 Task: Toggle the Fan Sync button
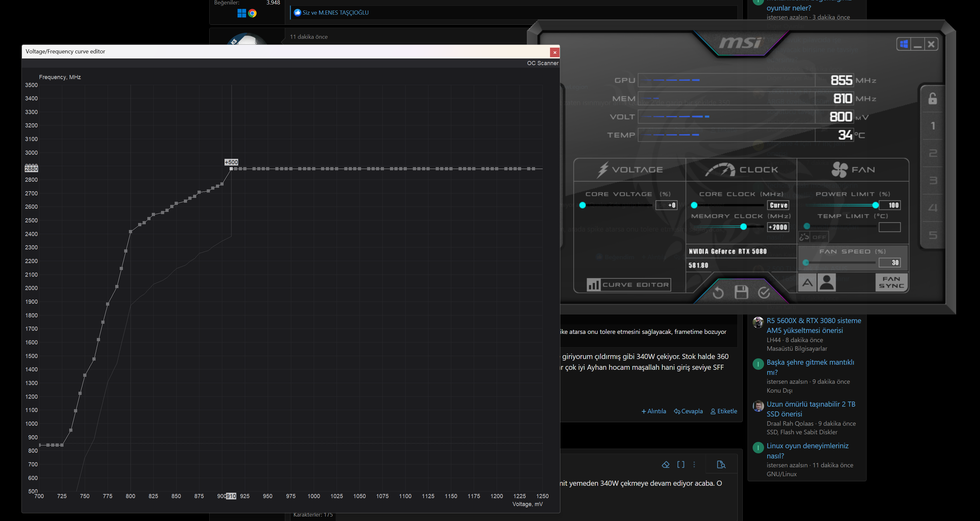891,282
